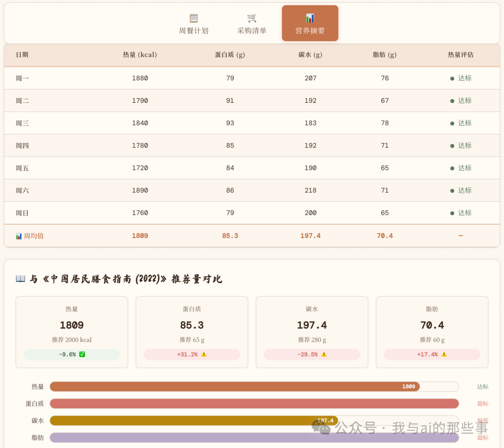The height and width of the screenshot is (448, 504).
Task: Click the 1790 calorie value for 周二
Action: (x=140, y=101)
